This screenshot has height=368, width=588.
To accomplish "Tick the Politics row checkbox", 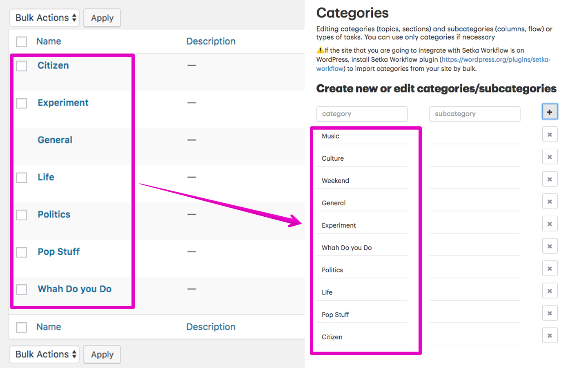I will point(22,215).
